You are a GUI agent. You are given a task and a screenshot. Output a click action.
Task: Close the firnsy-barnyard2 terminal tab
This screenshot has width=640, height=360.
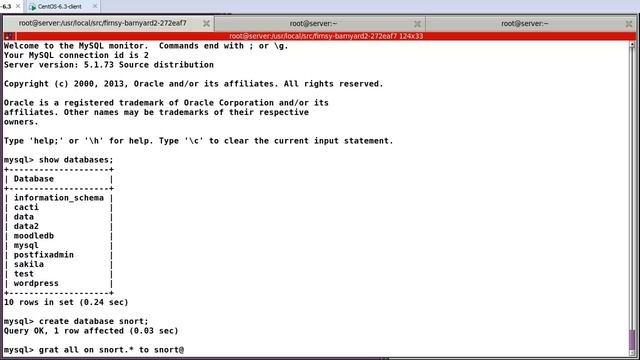pos(206,24)
